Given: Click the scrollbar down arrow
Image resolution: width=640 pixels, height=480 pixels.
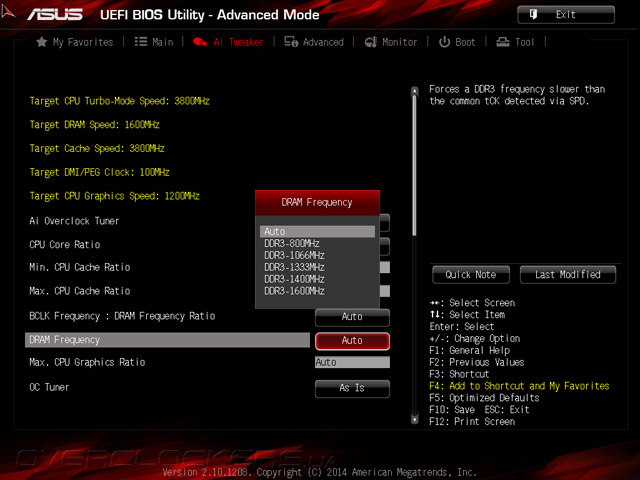Looking at the screenshot, I should [x=414, y=419].
